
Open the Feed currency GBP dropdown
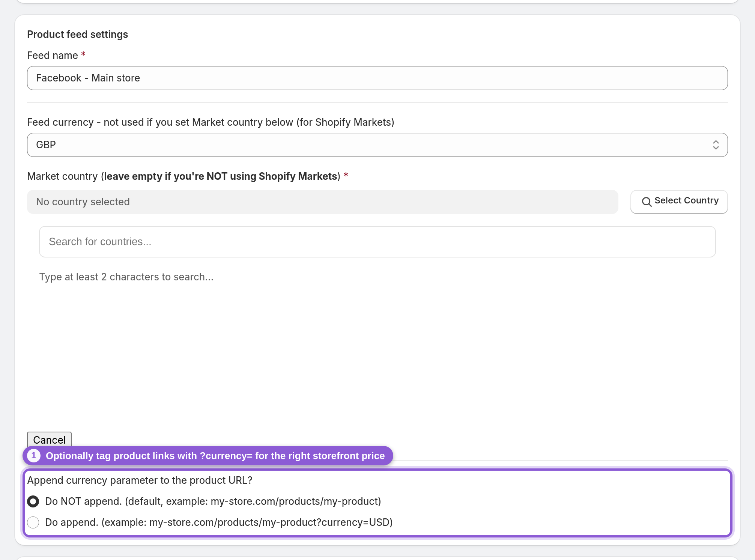tap(377, 145)
